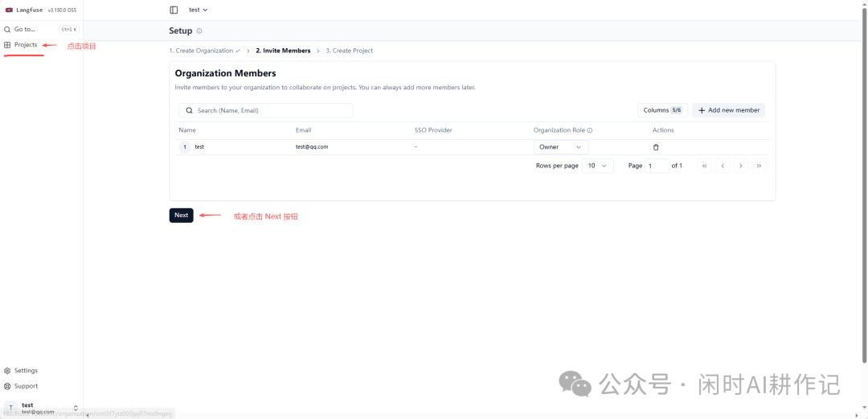Viewport: 868px width, 419px height.
Task: Go to the last page
Action: (759, 166)
